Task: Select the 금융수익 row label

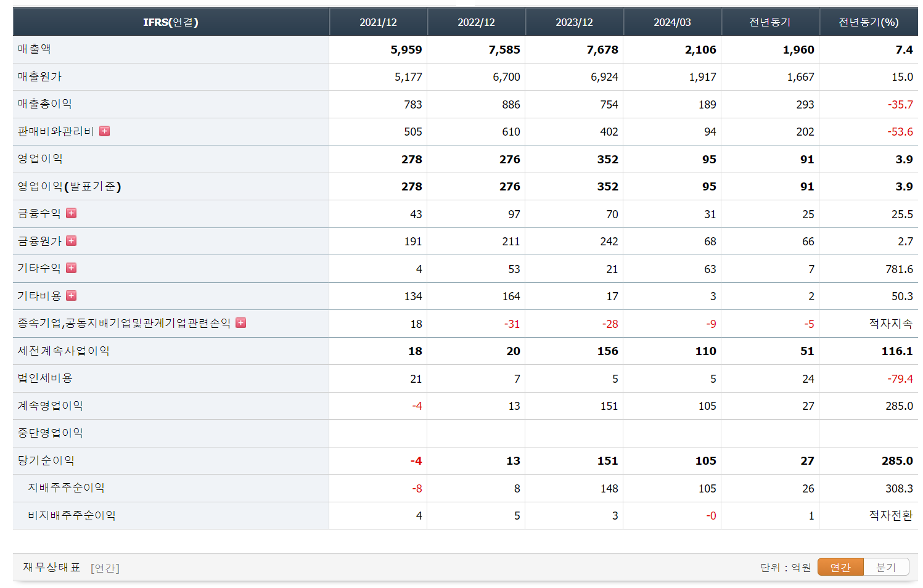Action: [39, 213]
